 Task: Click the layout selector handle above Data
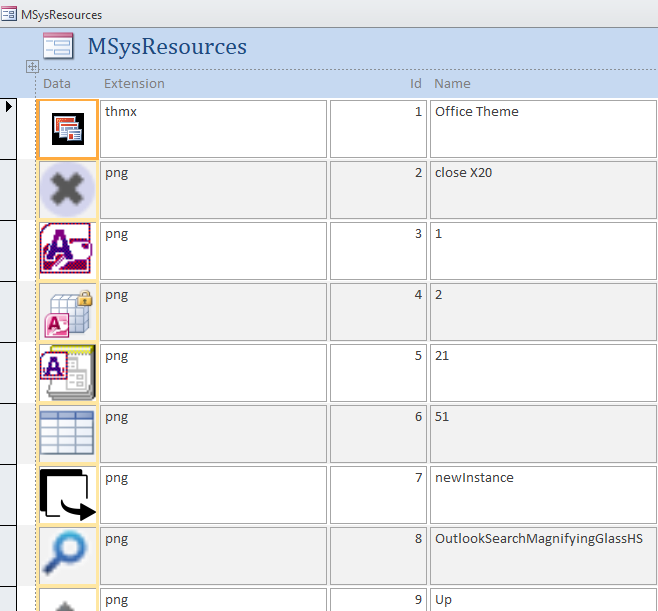(x=32, y=66)
